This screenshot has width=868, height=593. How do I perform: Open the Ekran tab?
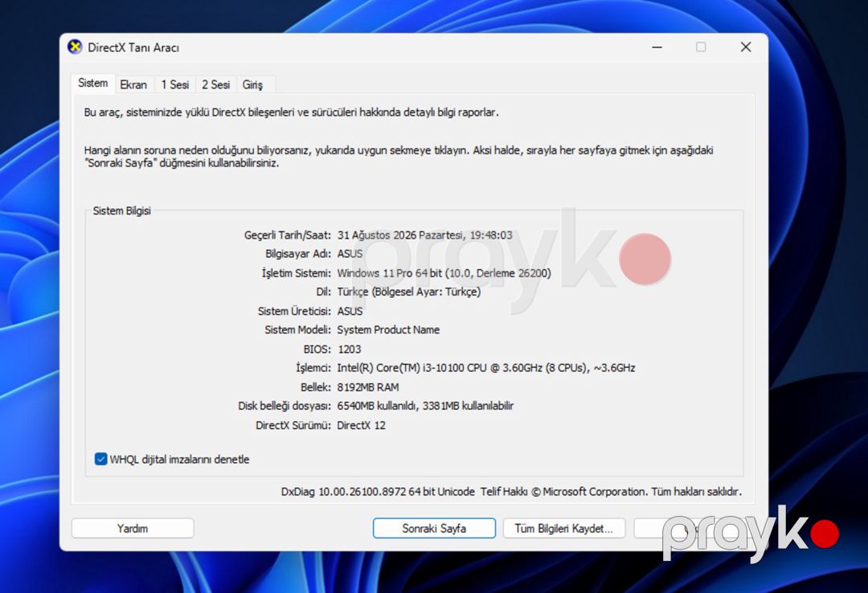[133, 84]
